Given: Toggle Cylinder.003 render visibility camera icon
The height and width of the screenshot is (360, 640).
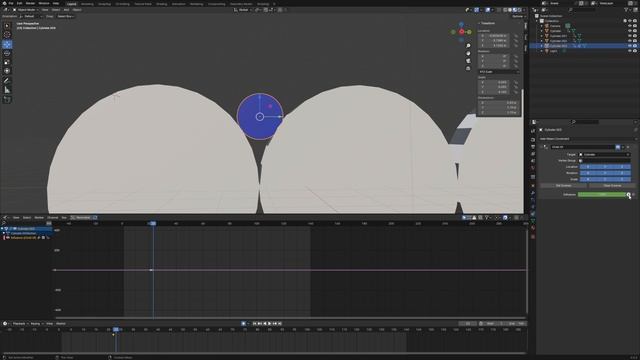Looking at the screenshot, I should pos(635,46).
